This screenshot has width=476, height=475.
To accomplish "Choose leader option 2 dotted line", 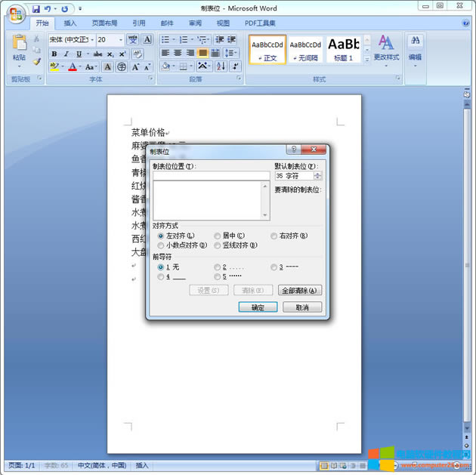I will [218, 267].
